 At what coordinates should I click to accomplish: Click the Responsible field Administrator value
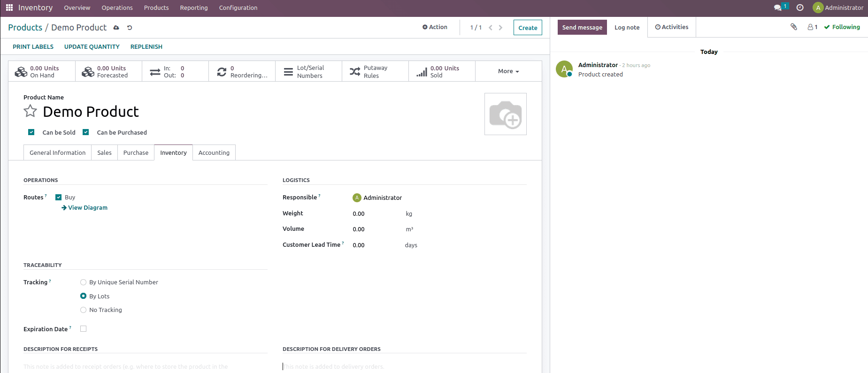tap(383, 198)
